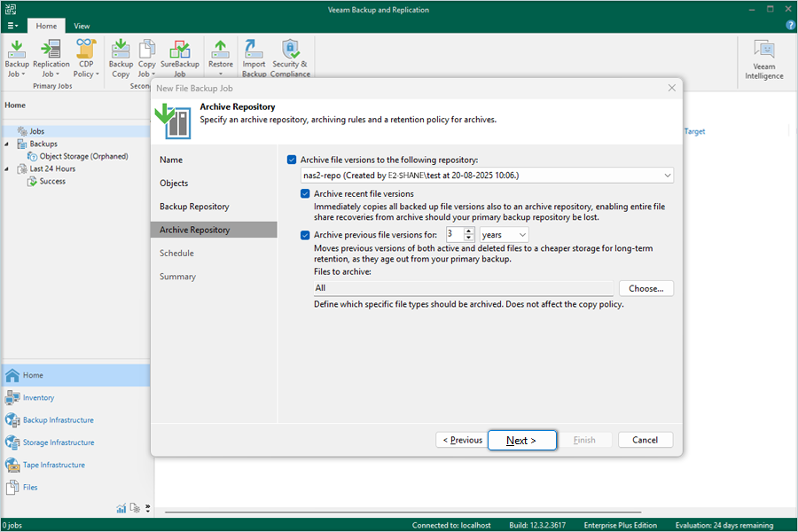This screenshot has height=532, width=798.
Task: Collapse the Last 24 Hours tree node
Action: tap(6, 169)
